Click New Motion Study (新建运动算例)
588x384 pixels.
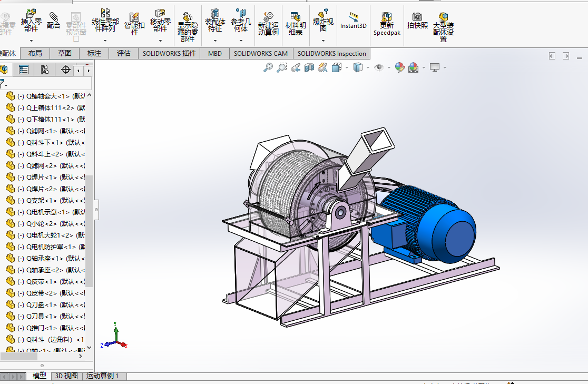[x=268, y=23]
